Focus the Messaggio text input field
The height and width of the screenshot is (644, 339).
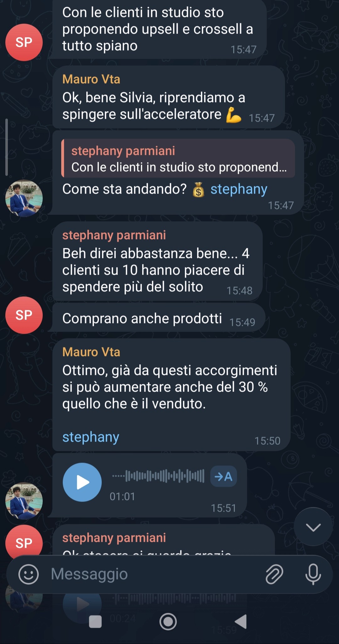tap(154, 574)
